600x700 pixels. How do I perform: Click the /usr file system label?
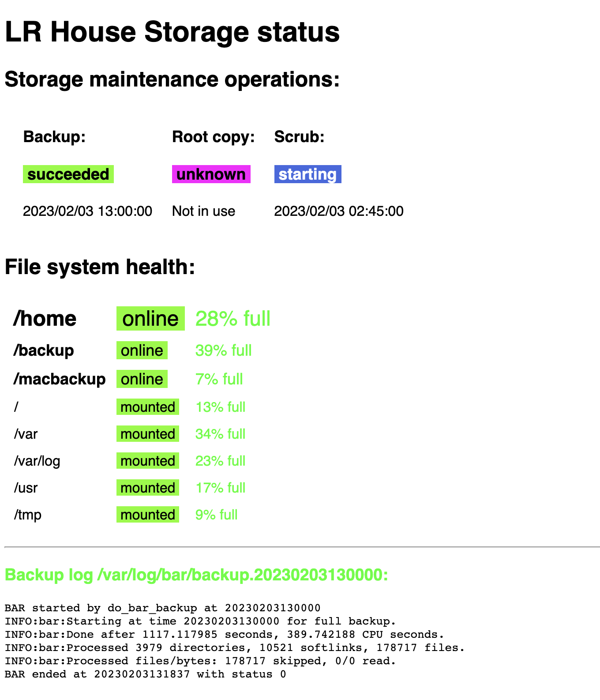pos(26,488)
